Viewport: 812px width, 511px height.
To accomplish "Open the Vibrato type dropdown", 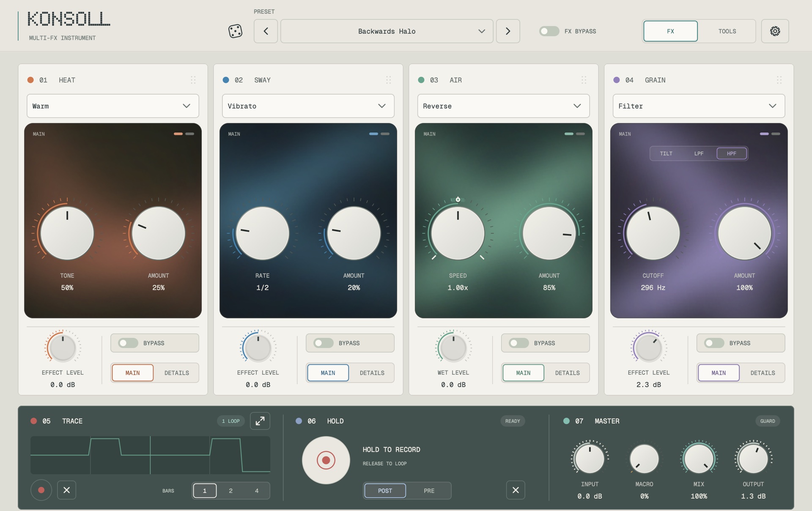I will 308,106.
